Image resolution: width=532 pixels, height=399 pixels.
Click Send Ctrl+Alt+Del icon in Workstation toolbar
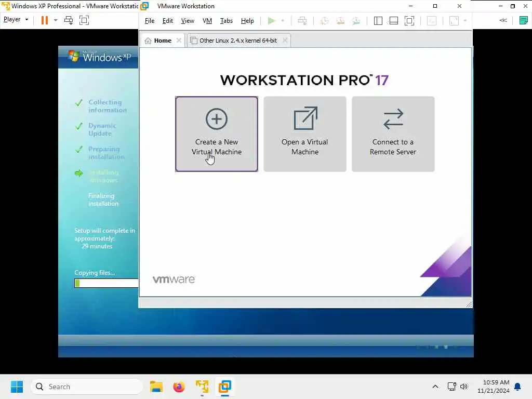(302, 21)
